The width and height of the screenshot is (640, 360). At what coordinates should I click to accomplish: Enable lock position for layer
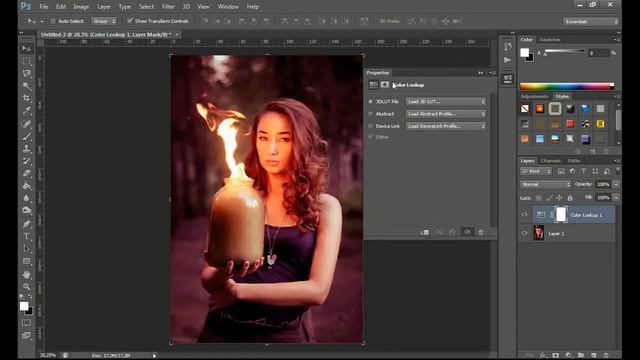coord(559,198)
